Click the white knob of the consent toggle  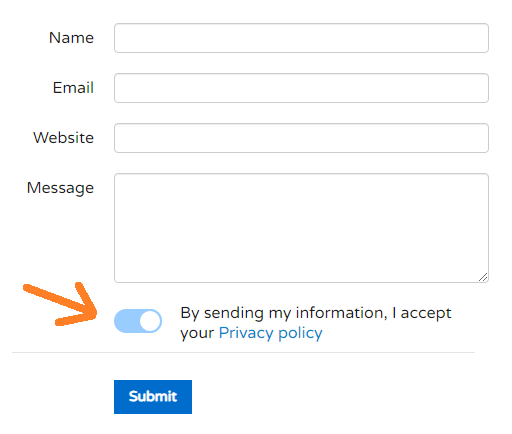pyautogui.click(x=150, y=321)
